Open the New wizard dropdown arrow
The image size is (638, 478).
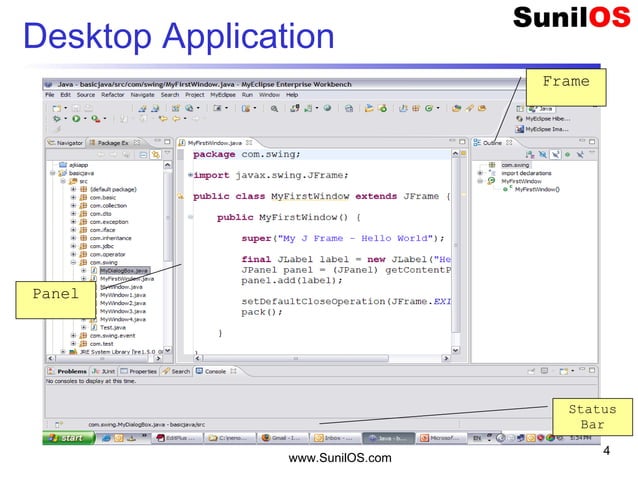(66, 108)
